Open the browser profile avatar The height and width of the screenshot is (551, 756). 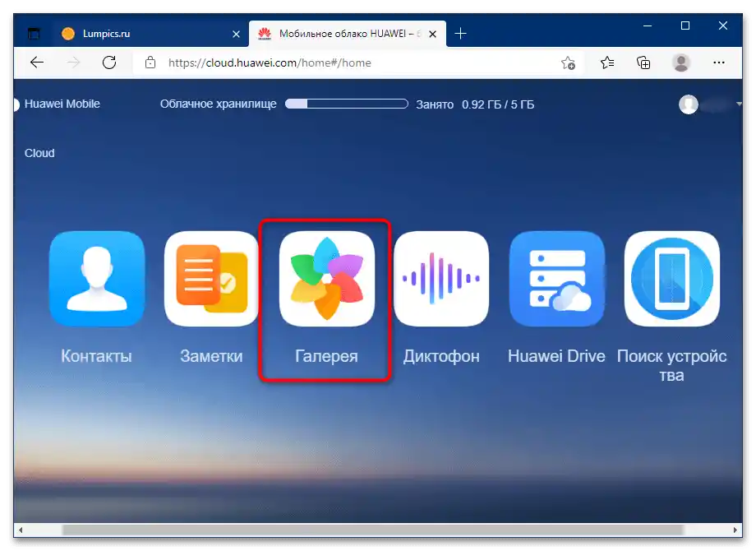(x=680, y=63)
